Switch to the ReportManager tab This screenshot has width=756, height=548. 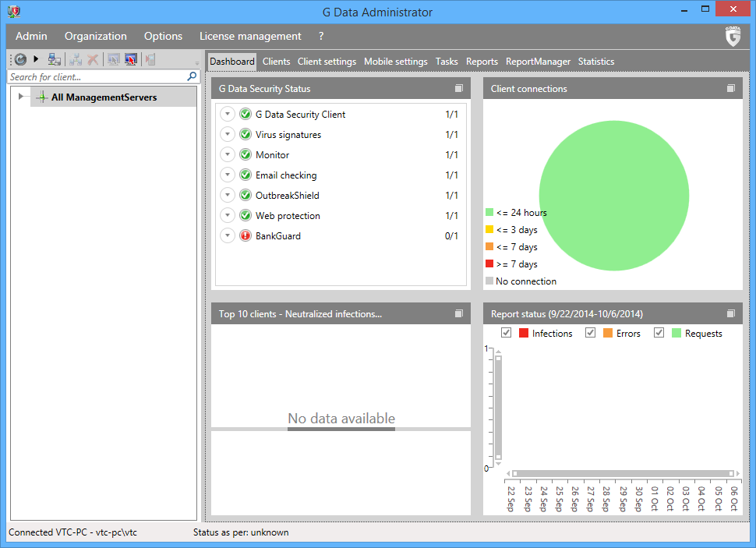(x=538, y=62)
